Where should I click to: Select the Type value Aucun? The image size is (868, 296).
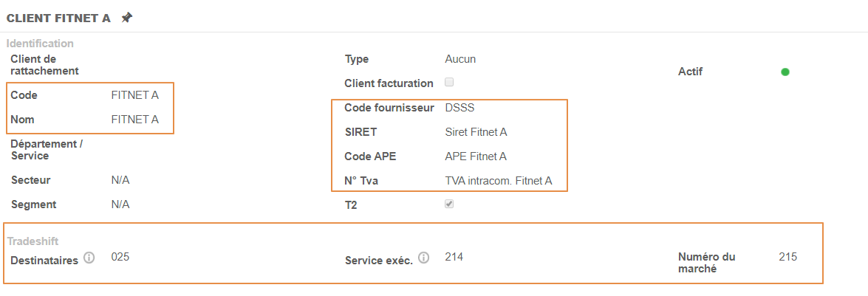460,59
